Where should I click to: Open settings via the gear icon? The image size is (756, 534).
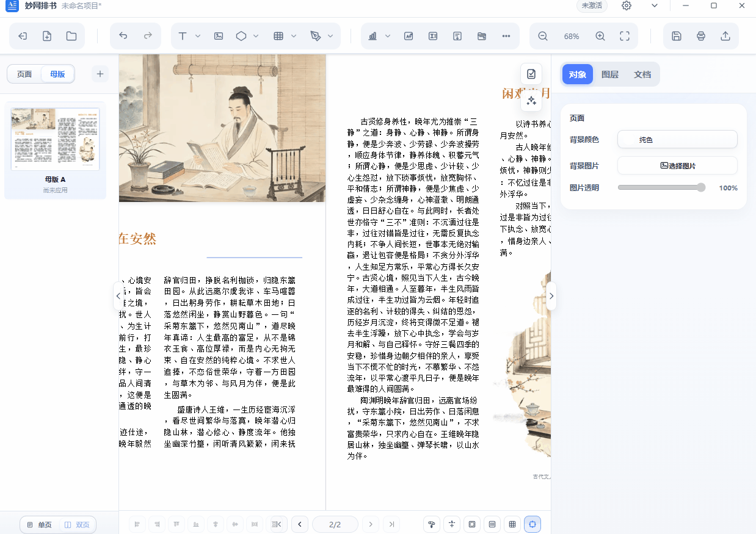click(x=627, y=5)
